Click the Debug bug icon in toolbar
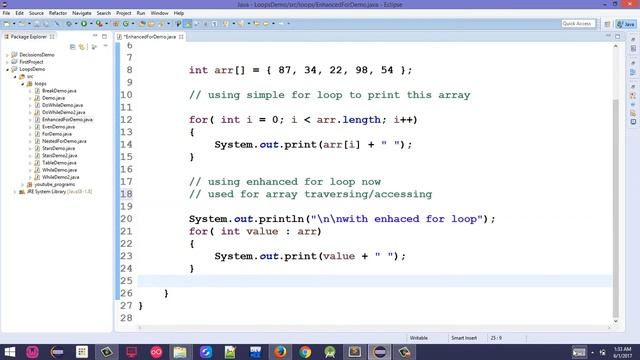The image size is (640, 360). (x=69, y=24)
